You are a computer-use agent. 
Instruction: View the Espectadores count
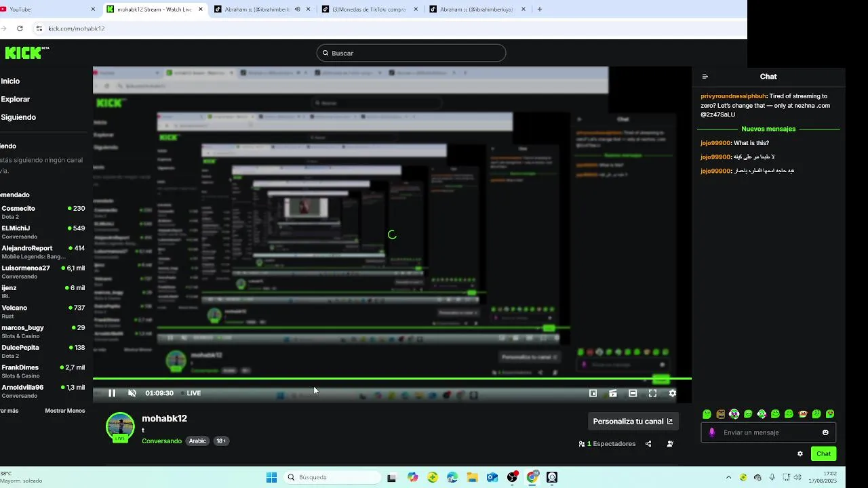608,444
